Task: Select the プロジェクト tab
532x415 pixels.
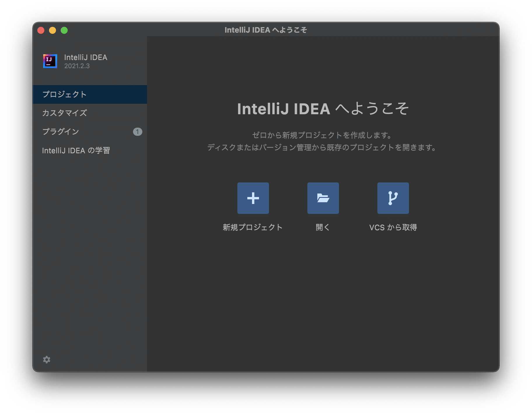Action: point(90,94)
